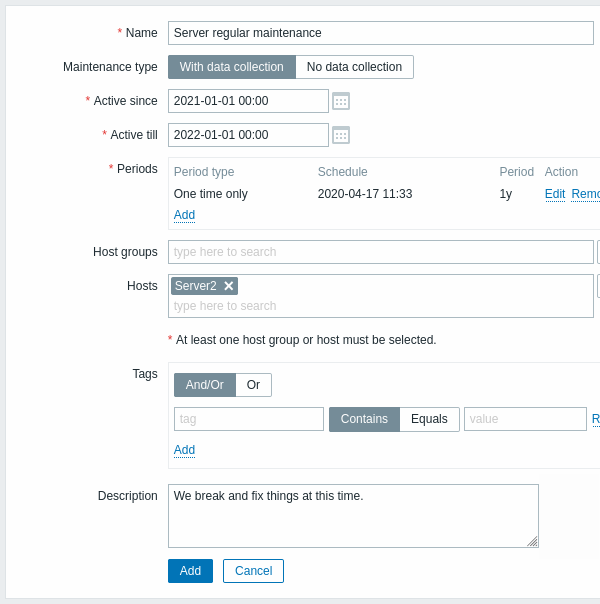Select With data collection maintenance type
Viewport: 600px width, 604px height.
coord(231,67)
